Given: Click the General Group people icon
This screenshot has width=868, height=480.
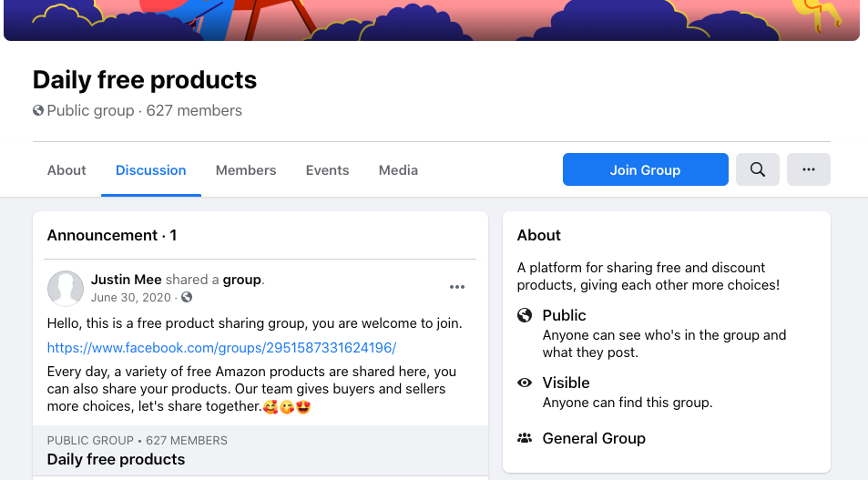Looking at the screenshot, I should coord(525,438).
